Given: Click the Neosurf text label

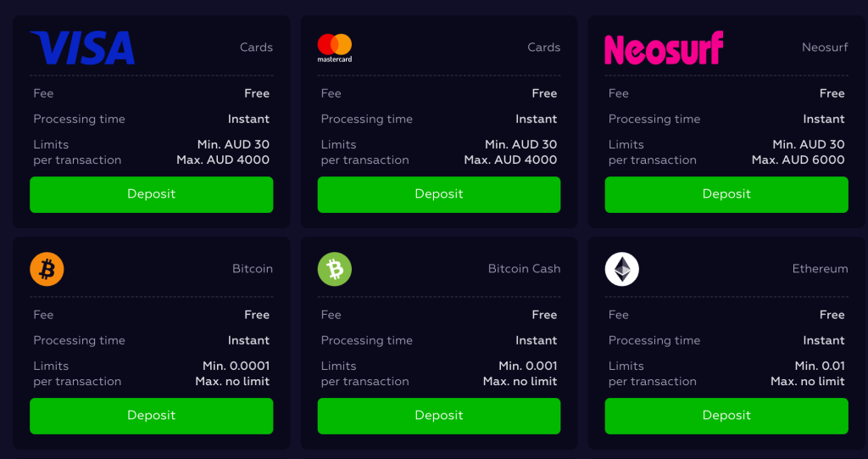Looking at the screenshot, I should (825, 48).
